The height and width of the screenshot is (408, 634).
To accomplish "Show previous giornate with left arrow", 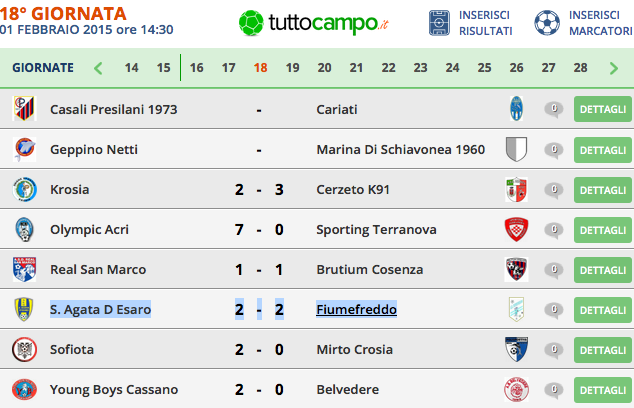I will point(98,68).
